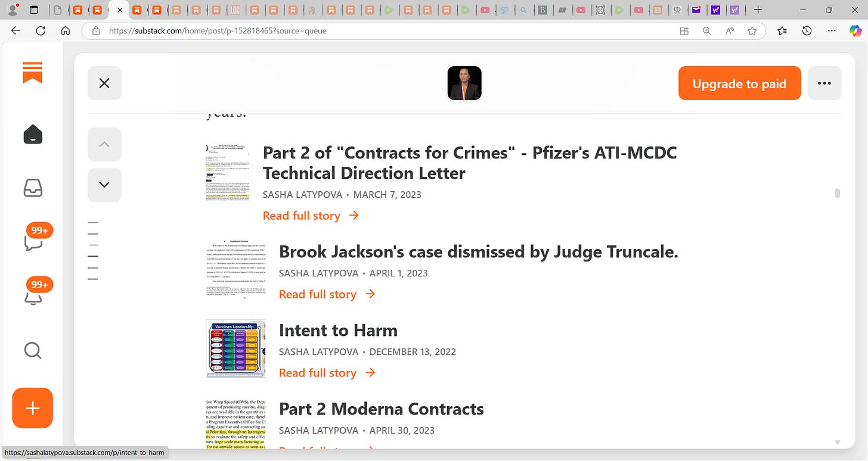Reload the page with the Refresh icon

[41, 31]
